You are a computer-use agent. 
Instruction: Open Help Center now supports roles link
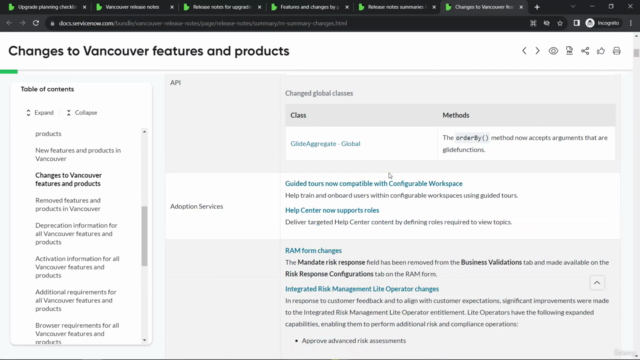(x=332, y=210)
